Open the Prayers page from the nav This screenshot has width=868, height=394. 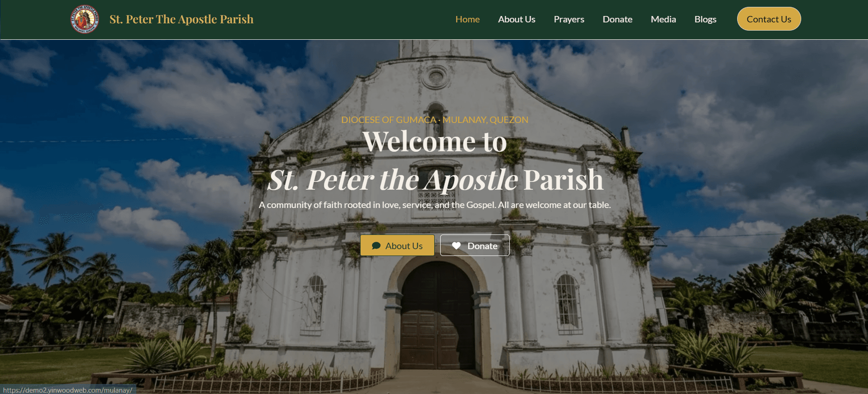569,19
